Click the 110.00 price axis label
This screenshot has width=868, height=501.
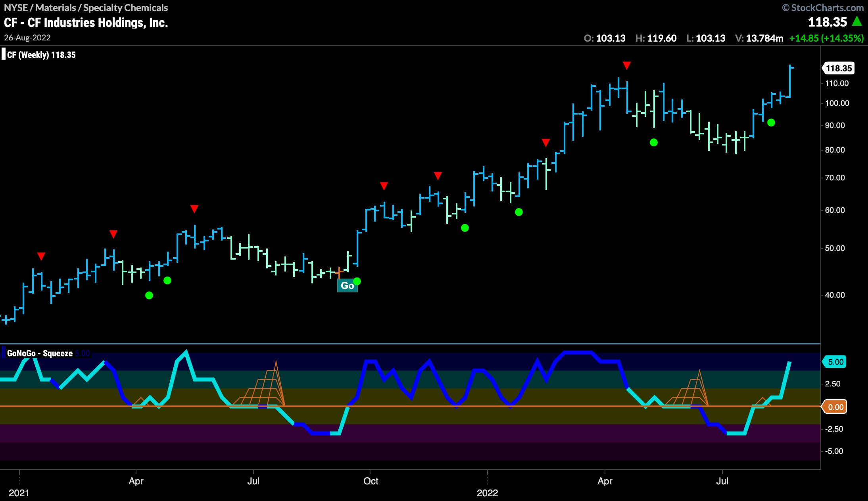pos(837,84)
